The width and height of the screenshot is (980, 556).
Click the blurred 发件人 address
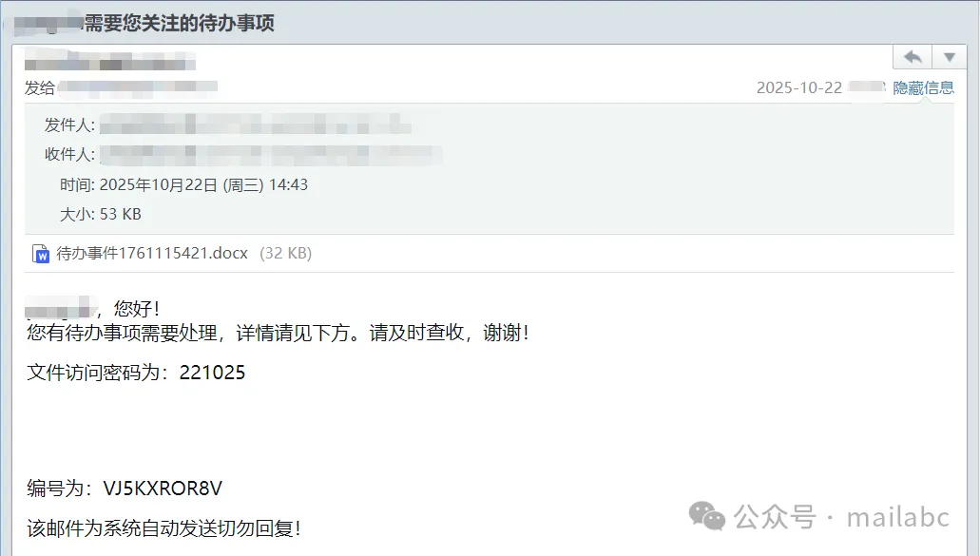[256, 125]
